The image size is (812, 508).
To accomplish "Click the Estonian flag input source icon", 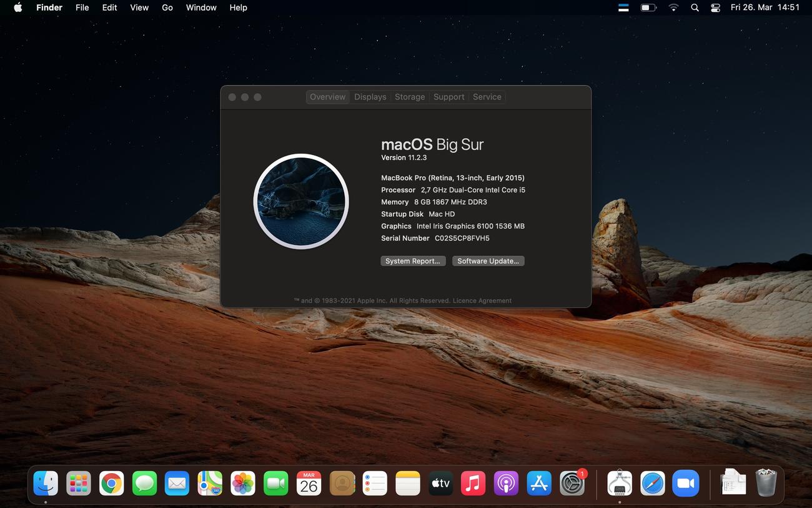I will coord(623,7).
